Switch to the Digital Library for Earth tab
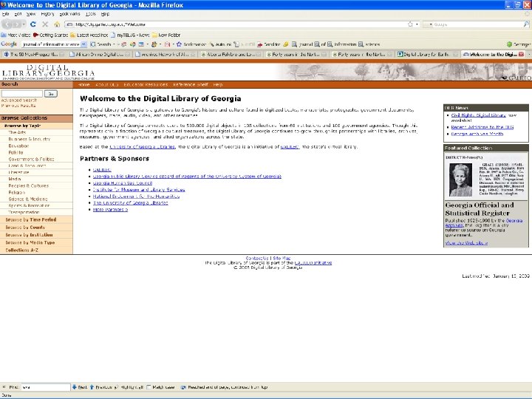Screen dimensions: 532x399 click(428, 54)
